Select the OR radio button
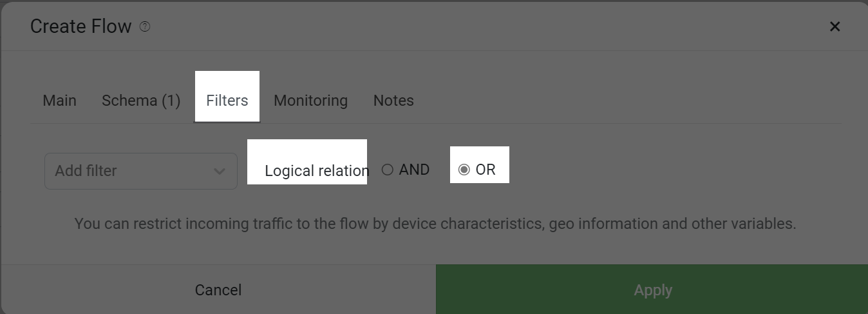 (464, 170)
